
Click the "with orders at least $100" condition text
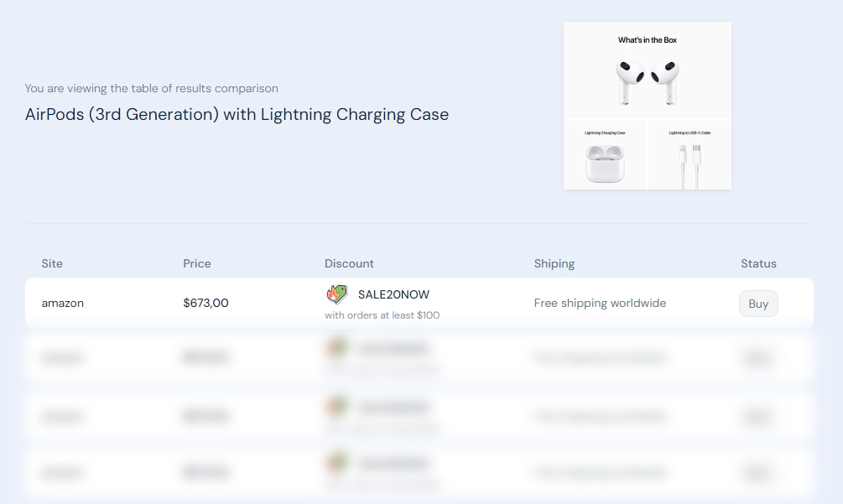[381, 314]
